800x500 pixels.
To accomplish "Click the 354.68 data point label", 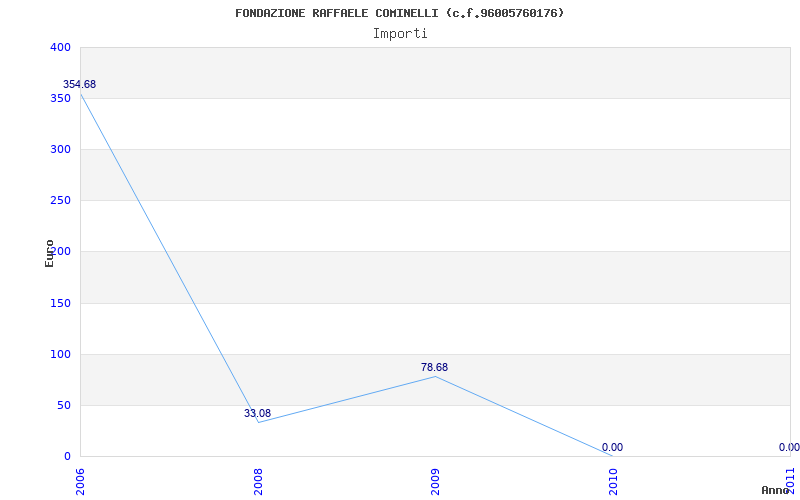I will coord(79,85).
